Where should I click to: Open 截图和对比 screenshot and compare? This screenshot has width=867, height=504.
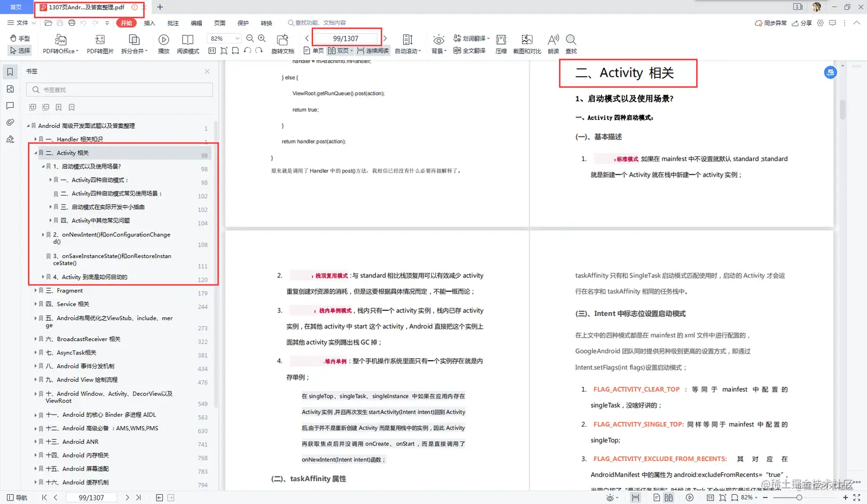[x=527, y=44]
